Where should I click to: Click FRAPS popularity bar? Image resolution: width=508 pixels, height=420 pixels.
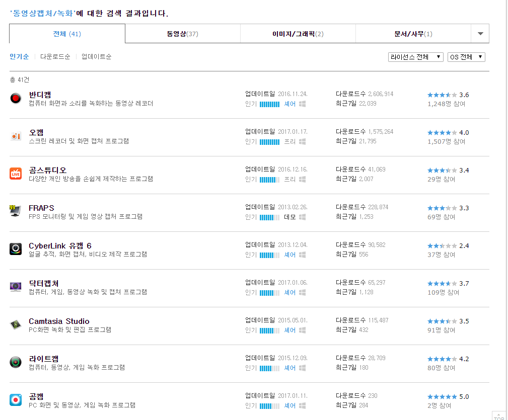tap(269, 217)
